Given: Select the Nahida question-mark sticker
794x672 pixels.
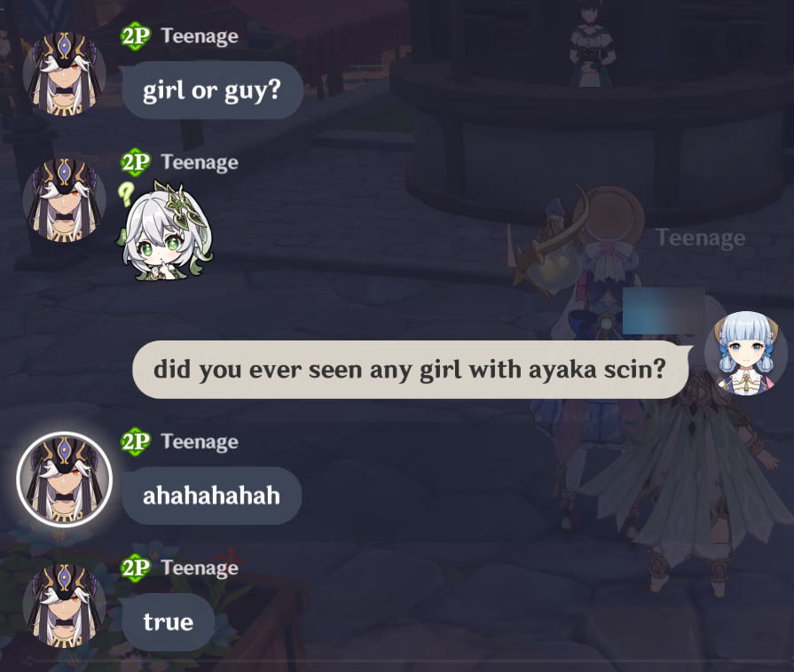Looking at the screenshot, I should point(165,231).
